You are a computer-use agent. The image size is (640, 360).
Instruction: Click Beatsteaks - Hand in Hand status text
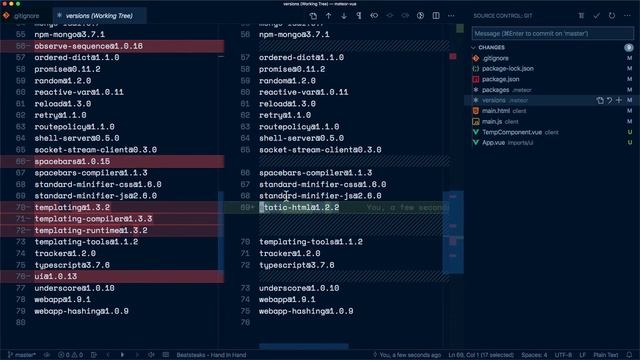click(x=211, y=355)
